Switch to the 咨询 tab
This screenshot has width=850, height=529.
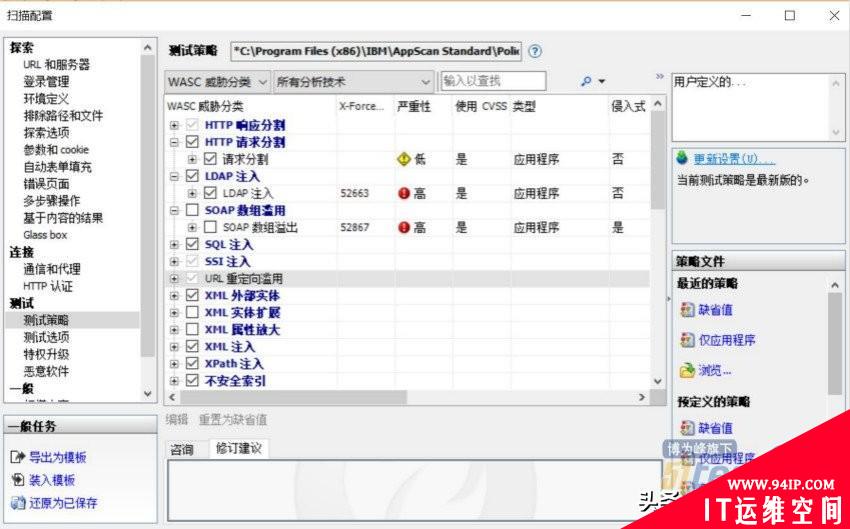point(182,449)
